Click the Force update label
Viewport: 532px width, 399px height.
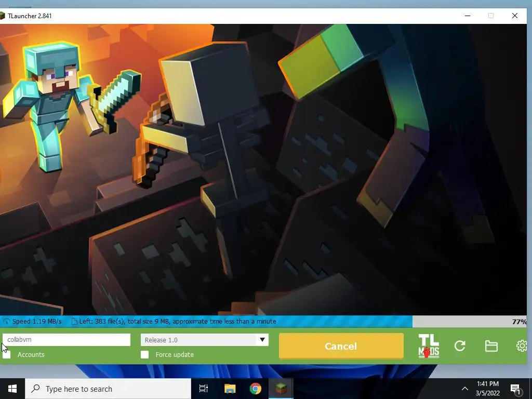(175, 354)
